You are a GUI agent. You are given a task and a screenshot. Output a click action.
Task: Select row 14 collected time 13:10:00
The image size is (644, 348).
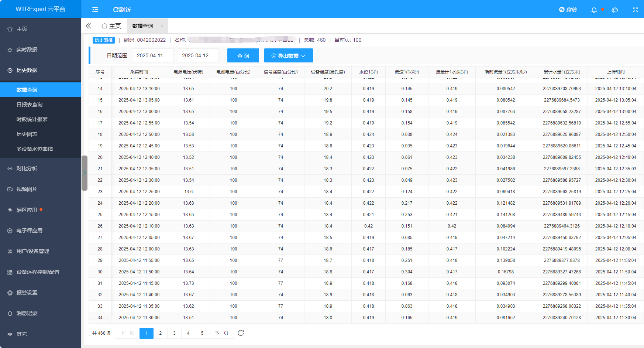tap(139, 89)
